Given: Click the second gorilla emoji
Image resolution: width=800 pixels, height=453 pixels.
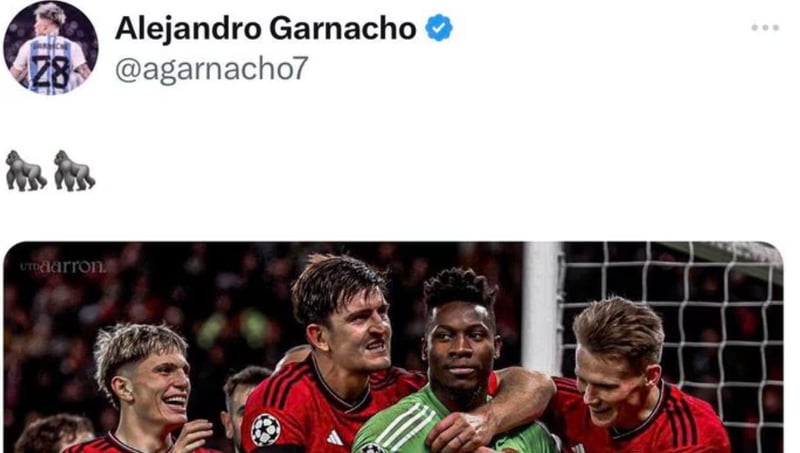Looking at the screenshot, I should click(74, 170).
